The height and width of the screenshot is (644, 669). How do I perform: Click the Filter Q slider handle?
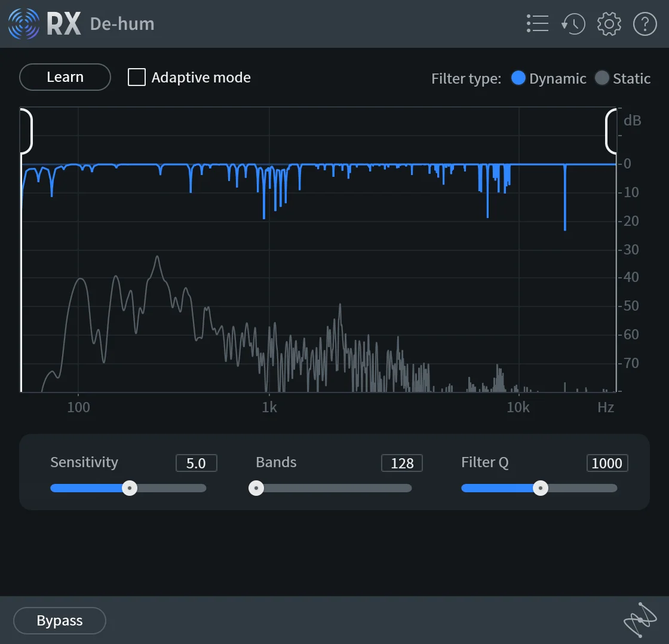[x=541, y=488]
